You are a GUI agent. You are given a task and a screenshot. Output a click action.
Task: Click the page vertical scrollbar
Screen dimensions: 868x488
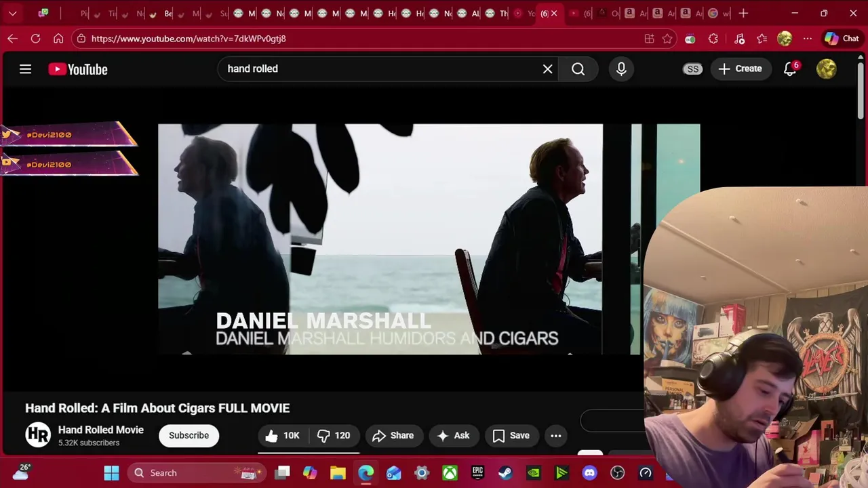[x=861, y=91]
